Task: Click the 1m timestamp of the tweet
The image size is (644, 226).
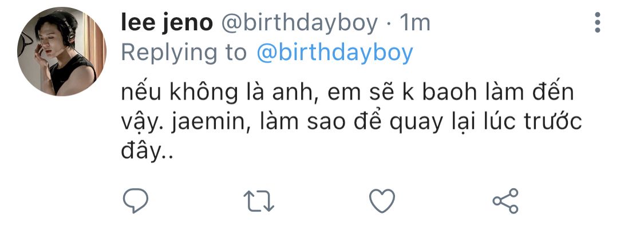Action: (414, 23)
